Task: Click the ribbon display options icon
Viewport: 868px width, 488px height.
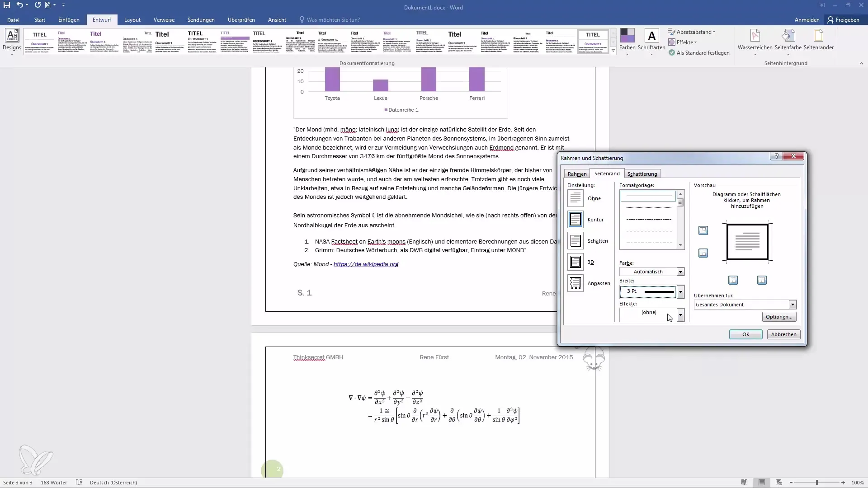Action: pos(821,5)
